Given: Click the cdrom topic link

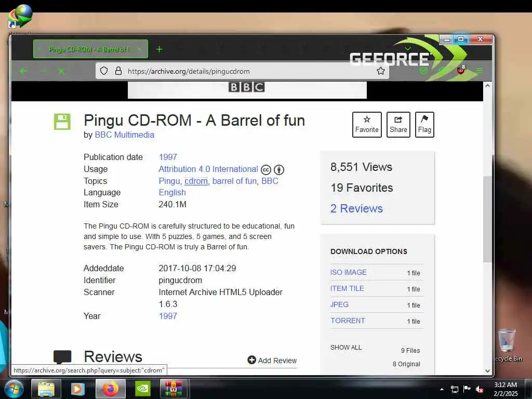Looking at the screenshot, I should (x=196, y=181).
